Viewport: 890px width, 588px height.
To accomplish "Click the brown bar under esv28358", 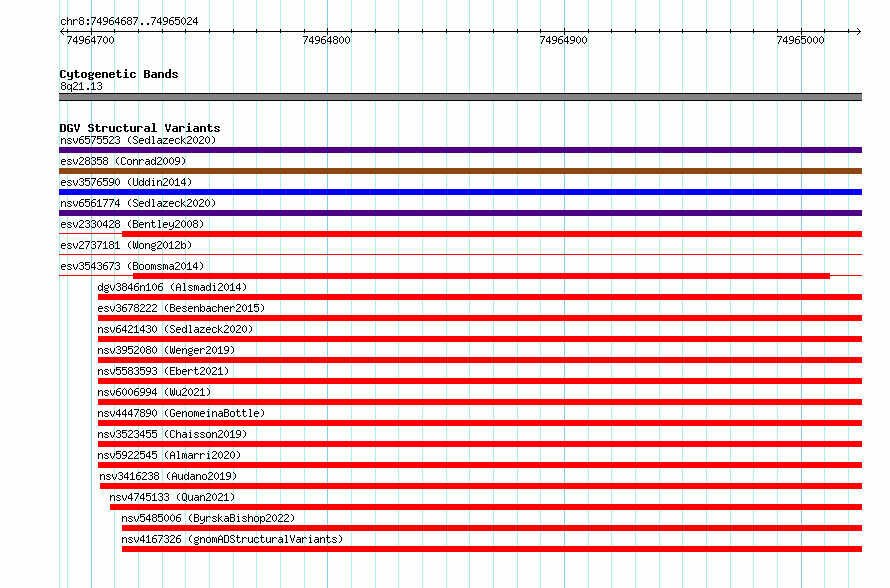I will tap(460, 171).
